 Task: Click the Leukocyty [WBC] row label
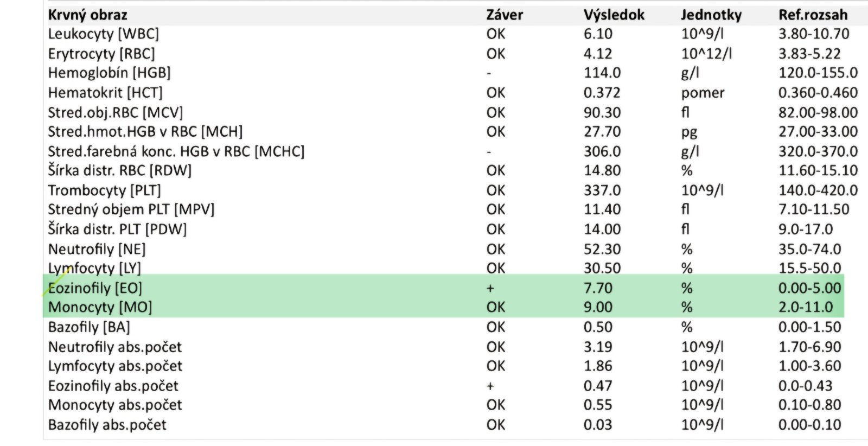click(103, 34)
